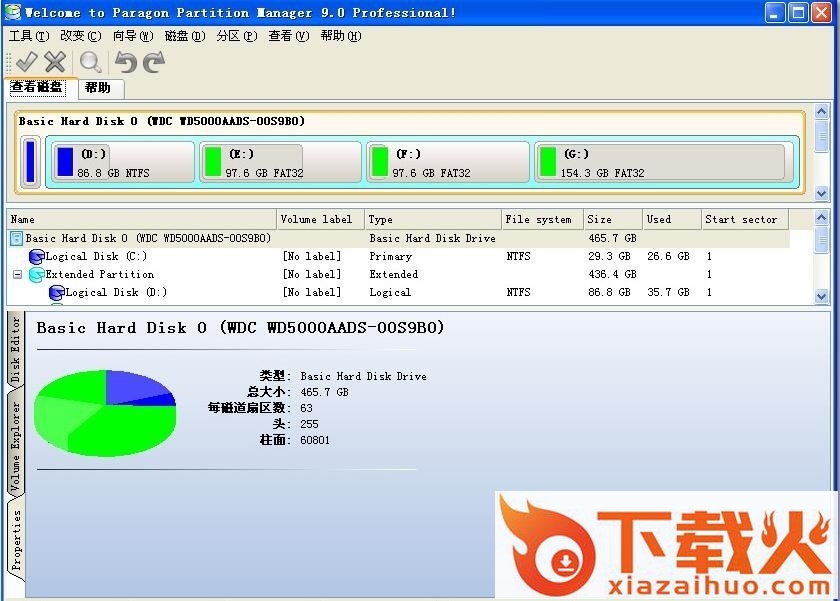
Task: Click the Logical Disk (C:) icon
Action: [36, 257]
